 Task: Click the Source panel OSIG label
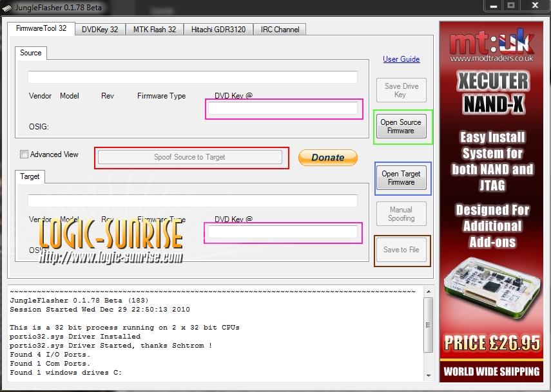pyautogui.click(x=39, y=127)
